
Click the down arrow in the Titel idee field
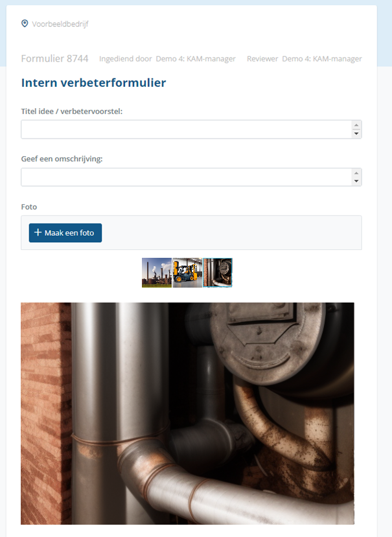356,133
